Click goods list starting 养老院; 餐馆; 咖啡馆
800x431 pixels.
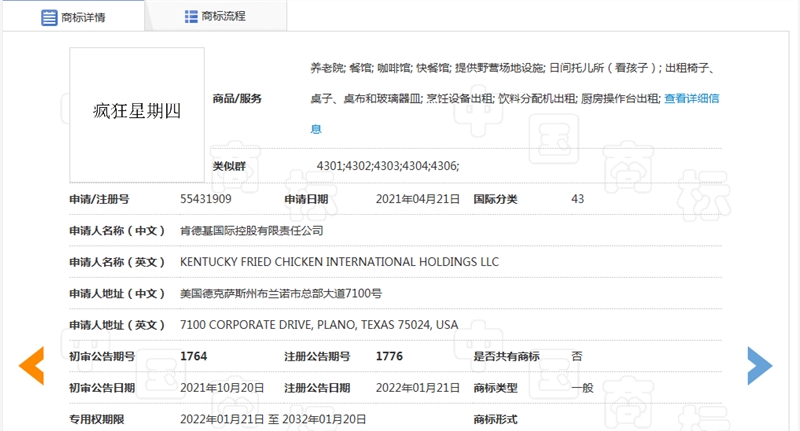512,68
